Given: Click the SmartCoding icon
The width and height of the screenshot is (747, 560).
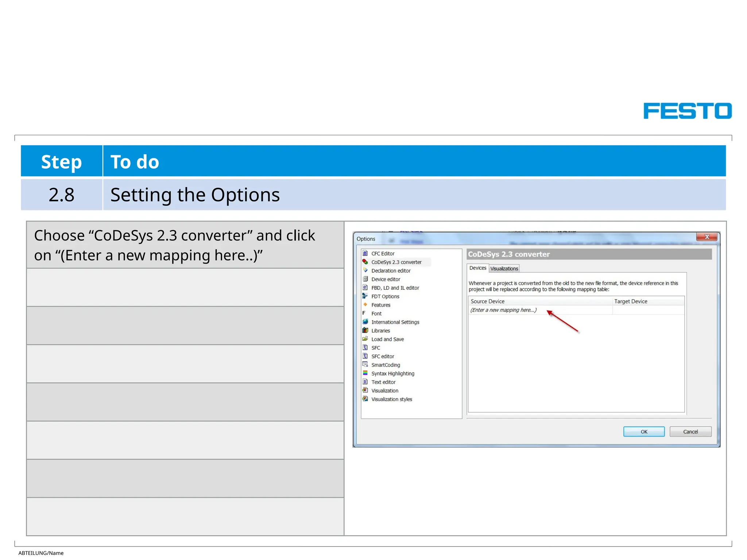Looking at the screenshot, I should (x=365, y=365).
